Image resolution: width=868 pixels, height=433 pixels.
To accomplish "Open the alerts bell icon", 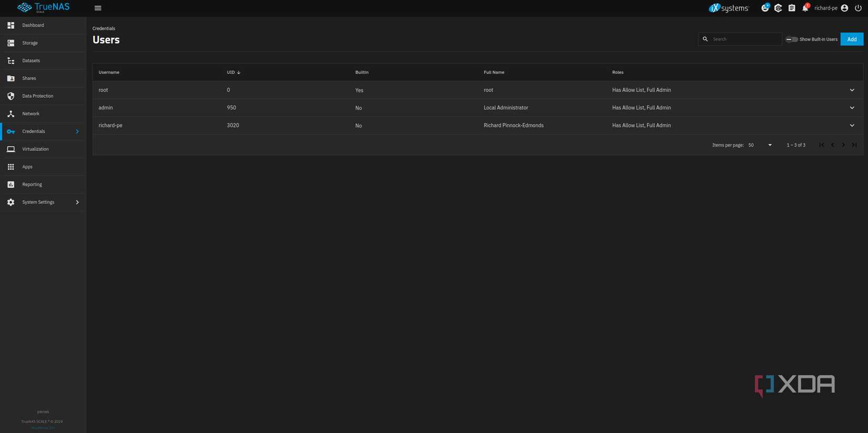I will pyautogui.click(x=805, y=8).
